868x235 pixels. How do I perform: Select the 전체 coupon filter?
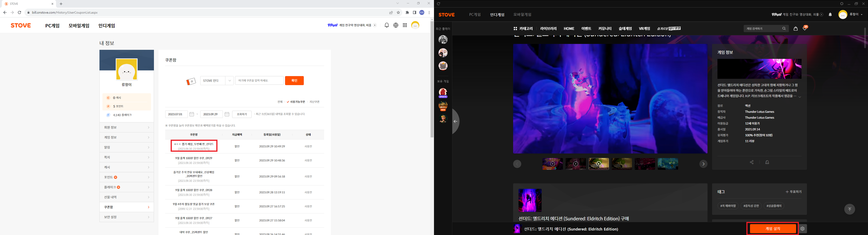pos(280,102)
